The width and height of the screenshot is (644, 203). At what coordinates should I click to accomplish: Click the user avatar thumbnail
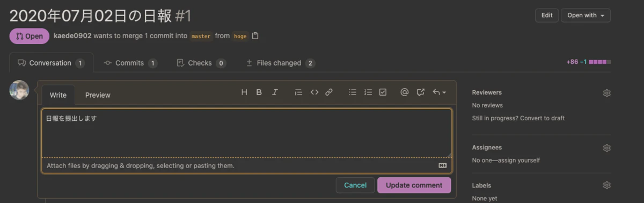pyautogui.click(x=19, y=90)
